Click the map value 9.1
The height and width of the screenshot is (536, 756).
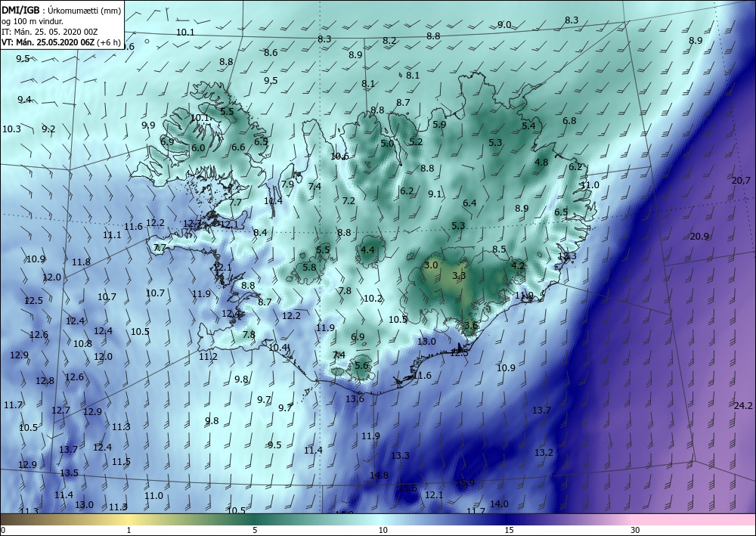point(435,194)
